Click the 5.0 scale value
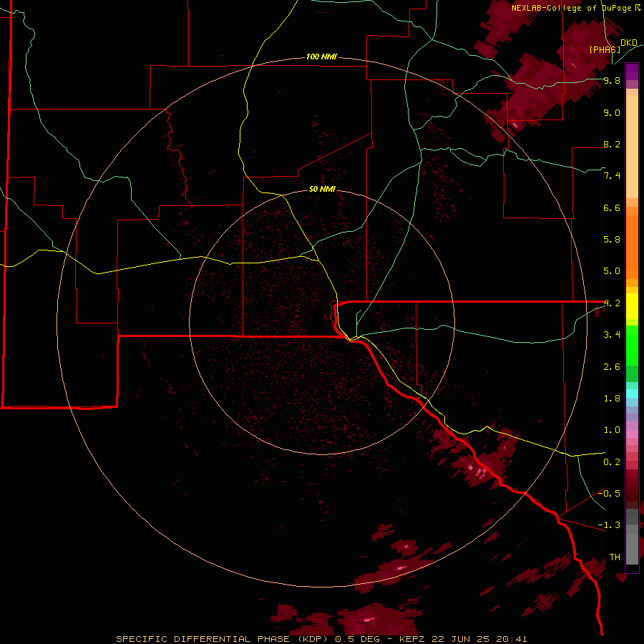This screenshot has height=644, width=644. [x=612, y=271]
